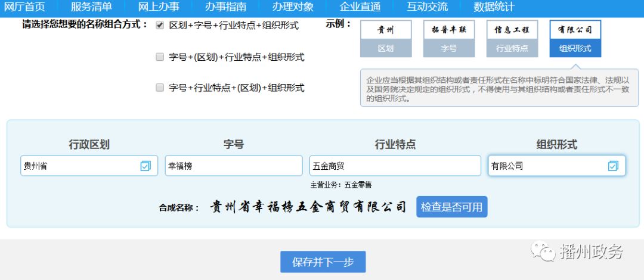Screen dimensions: 644x280
Task: Open 网上办事 navigation tab
Action: point(158,7)
